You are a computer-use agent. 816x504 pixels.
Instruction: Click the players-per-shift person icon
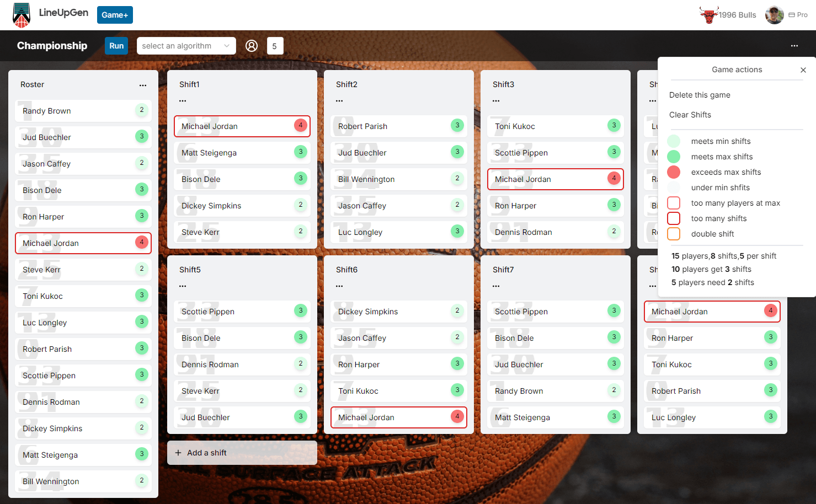pyautogui.click(x=252, y=46)
